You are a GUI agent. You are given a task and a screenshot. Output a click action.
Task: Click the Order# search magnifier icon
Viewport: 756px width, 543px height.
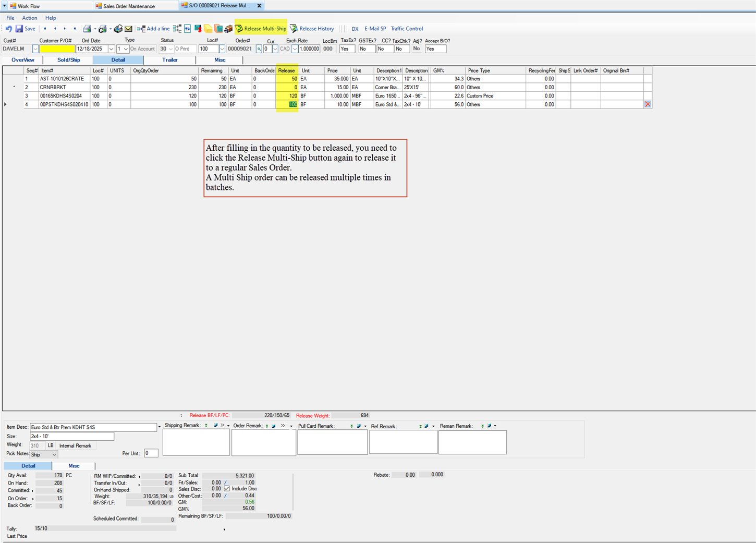(259, 48)
